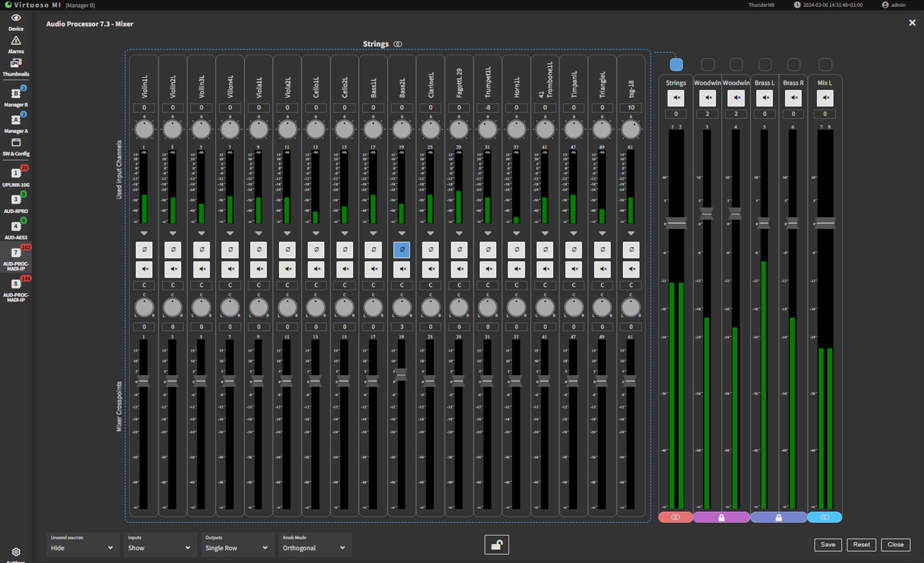The image size is (924, 563).
Task: Open the Knob Mode dropdown
Action: coord(314,548)
